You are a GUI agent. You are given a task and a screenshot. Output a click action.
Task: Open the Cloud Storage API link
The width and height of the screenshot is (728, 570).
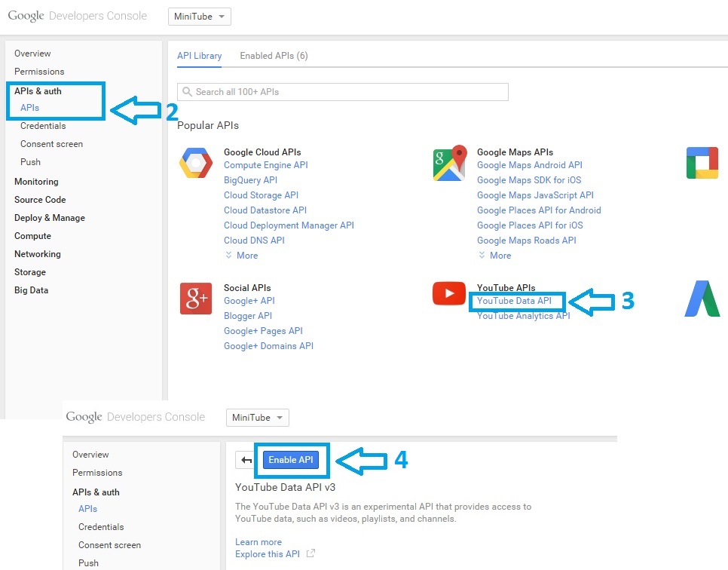pyautogui.click(x=261, y=195)
